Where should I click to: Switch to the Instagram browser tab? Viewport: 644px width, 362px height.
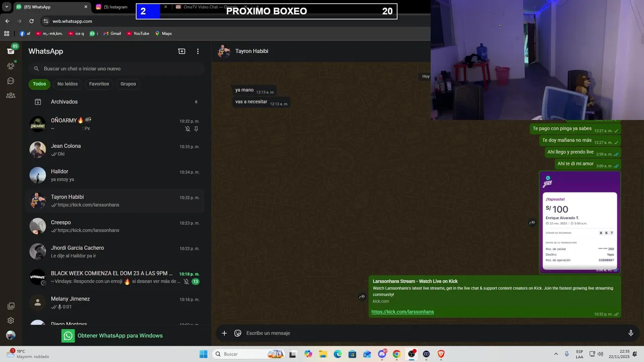click(114, 7)
